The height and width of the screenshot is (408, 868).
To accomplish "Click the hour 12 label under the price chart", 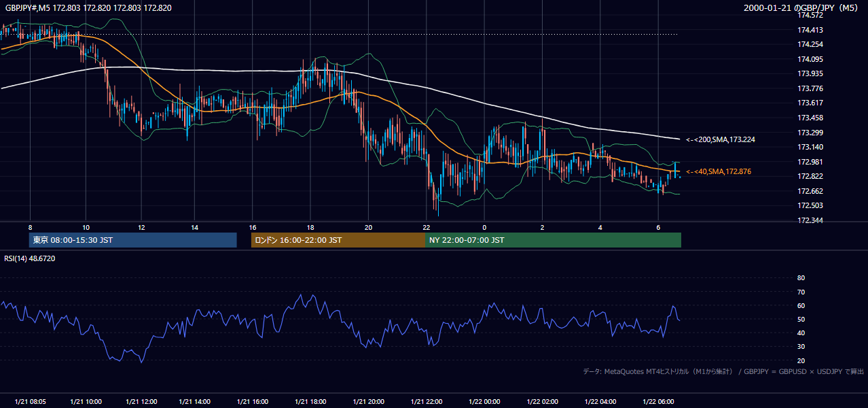I will [x=141, y=227].
